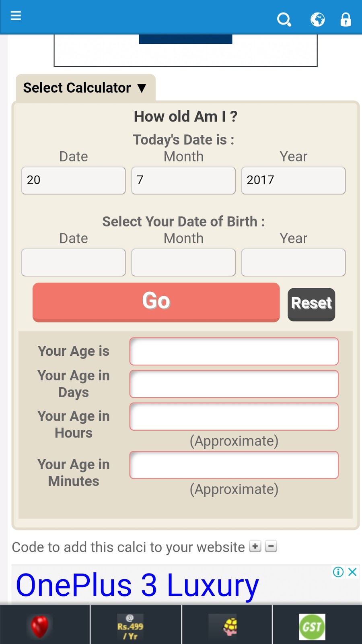This screenshot has width=362, height=644.
Task: Click the birth Year input field
Action: pos(293,262)
